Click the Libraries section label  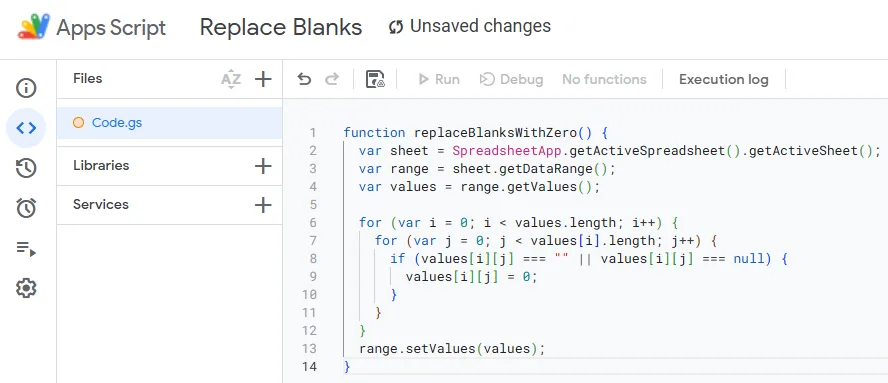pos(101,165)
